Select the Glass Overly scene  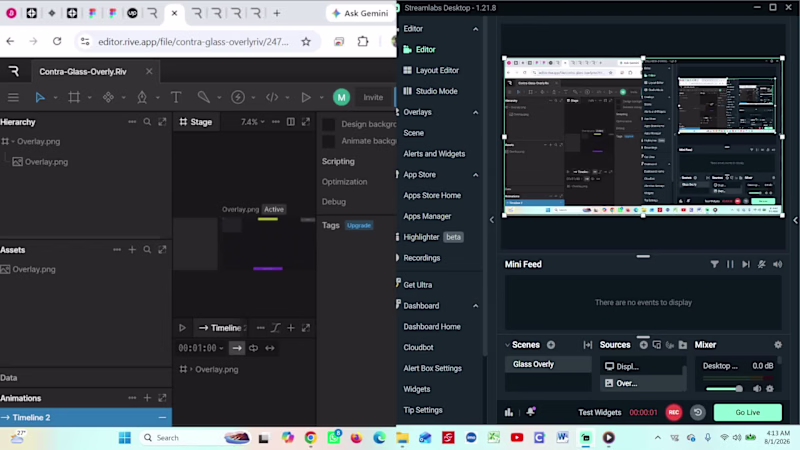[548, 364]
